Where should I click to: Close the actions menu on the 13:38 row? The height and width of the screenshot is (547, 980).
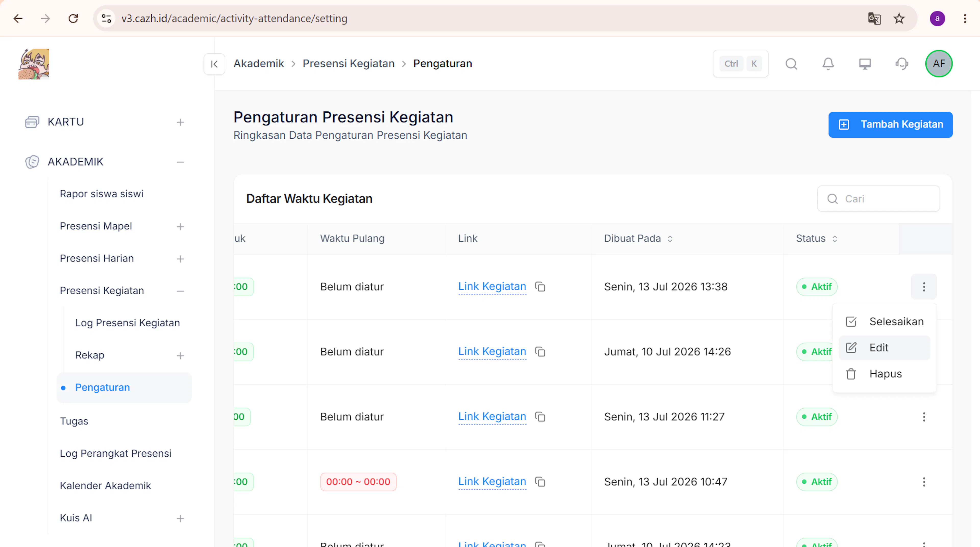(x=924, y=287)
